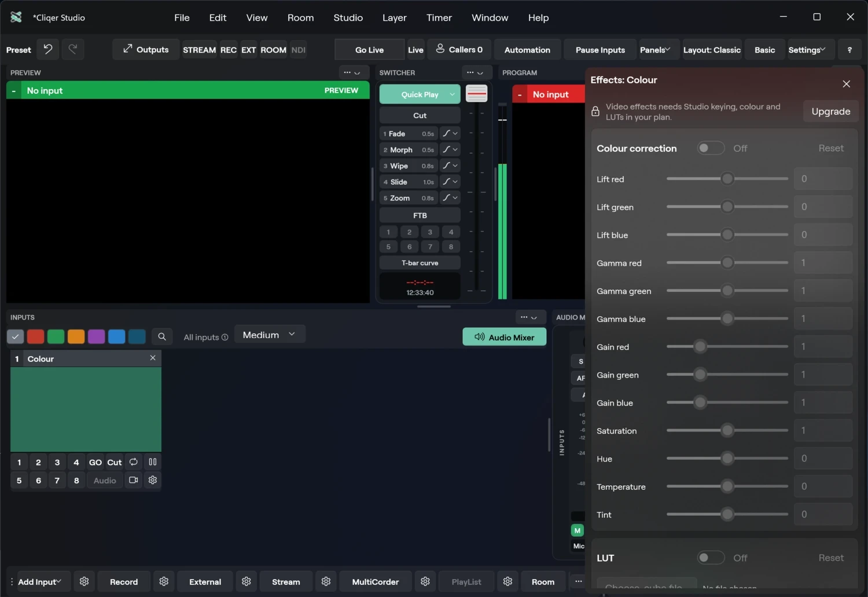Click the Saturation slider handle
This screenshot has width=868, height=597.
pos(727,430)
